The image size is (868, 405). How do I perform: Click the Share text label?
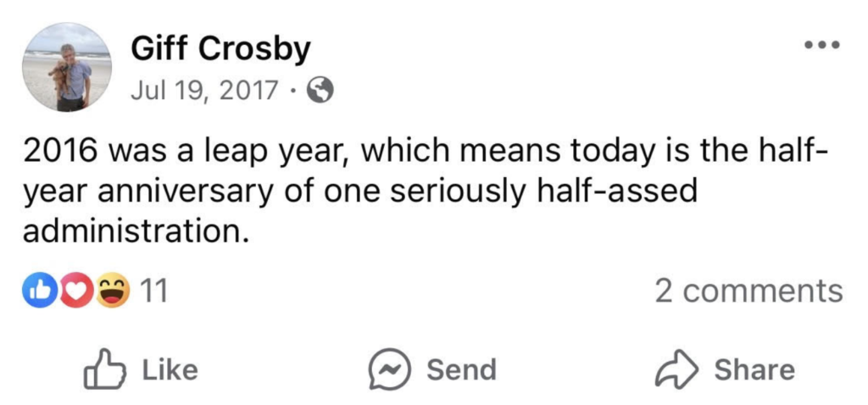click(x=754, y=370)
